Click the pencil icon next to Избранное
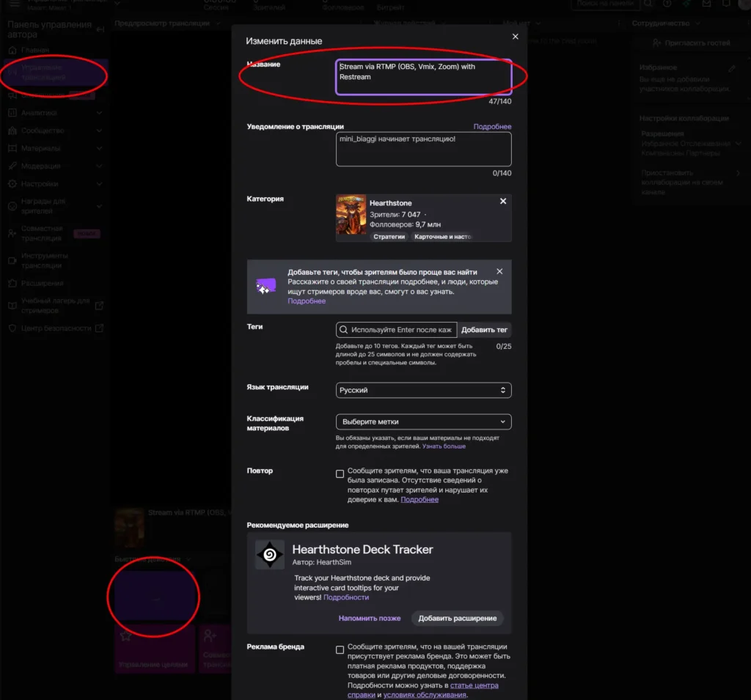 (x=731, y=68)
